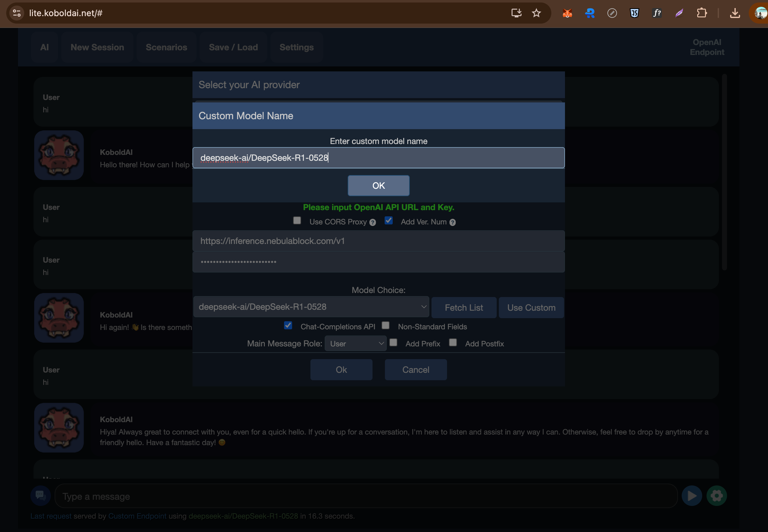
Task: Click the Last request link
Action: click(x=51, y=516)
